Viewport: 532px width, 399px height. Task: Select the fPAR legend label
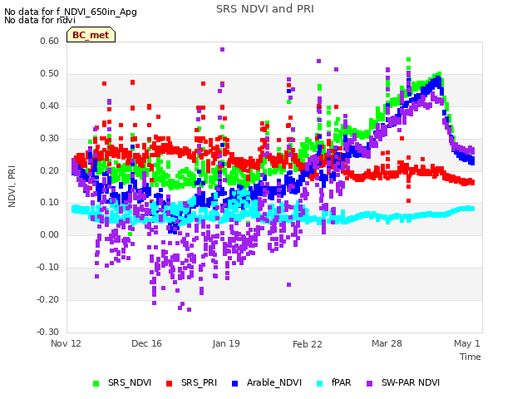point(342,382)
